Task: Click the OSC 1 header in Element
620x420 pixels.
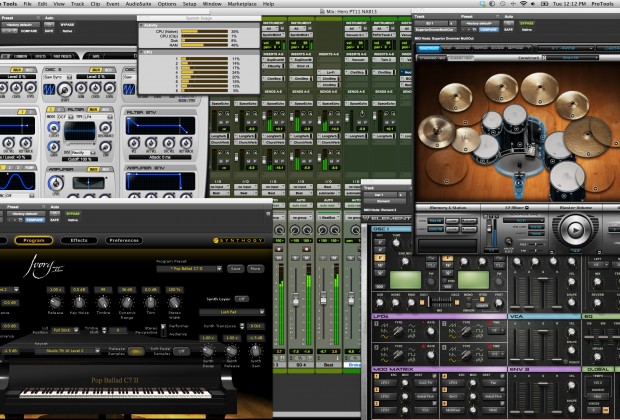Action: click(x=391, y=229)
